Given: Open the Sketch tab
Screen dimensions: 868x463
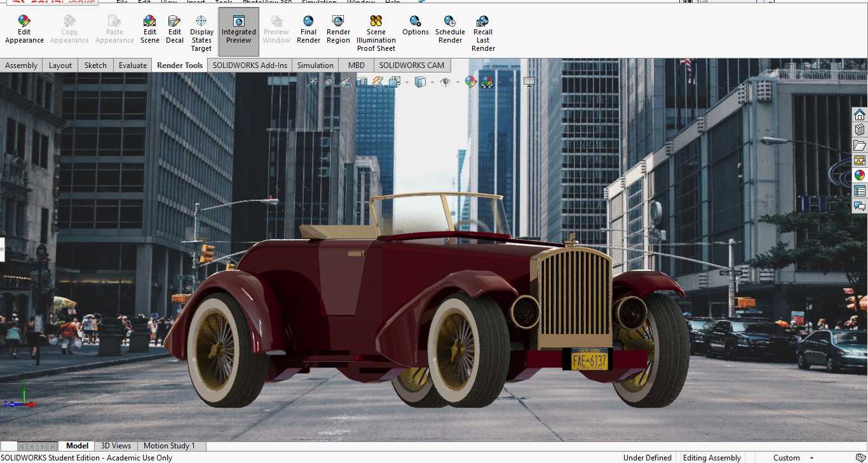Looking at the screenshot, I should pyautogui.click(x=95, y=66).
